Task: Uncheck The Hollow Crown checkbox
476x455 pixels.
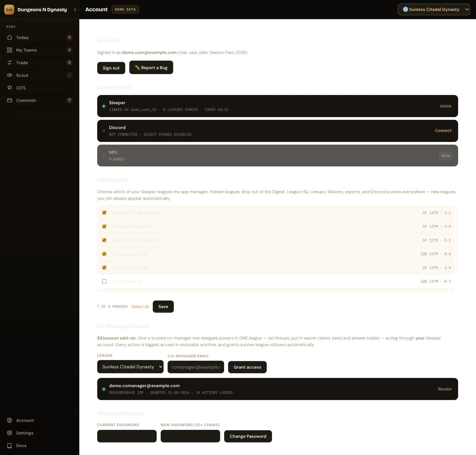Action: pos(104,268)
